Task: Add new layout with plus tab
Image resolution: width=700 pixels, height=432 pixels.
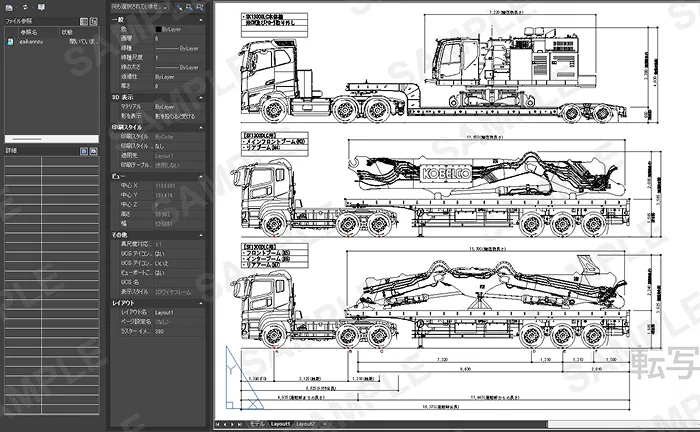Action: click(x=325, y=424)
